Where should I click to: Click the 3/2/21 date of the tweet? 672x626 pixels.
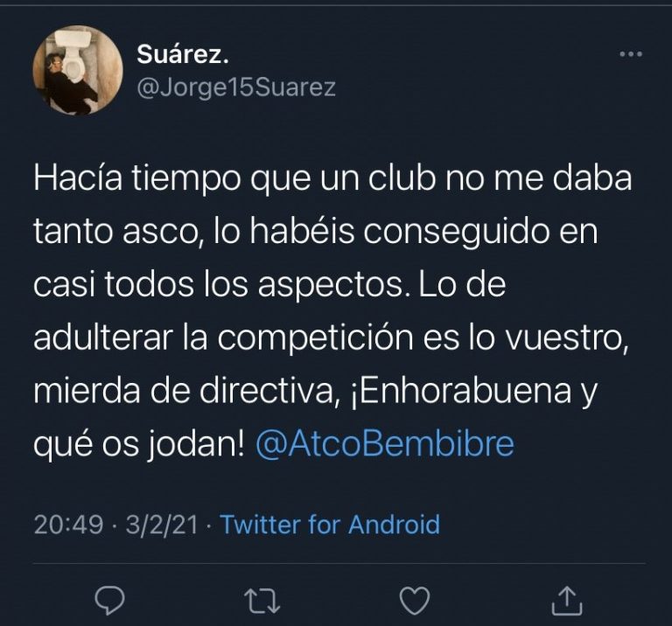click(x=162, y=525)
